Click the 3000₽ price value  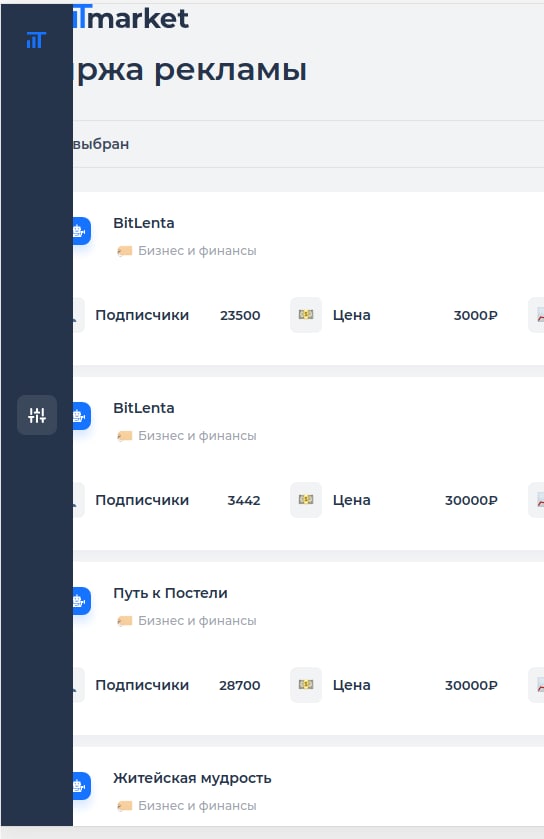476,315
